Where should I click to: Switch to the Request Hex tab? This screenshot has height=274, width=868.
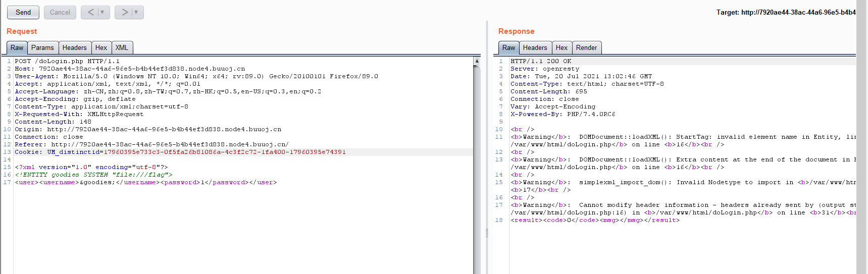click(101, 47)
